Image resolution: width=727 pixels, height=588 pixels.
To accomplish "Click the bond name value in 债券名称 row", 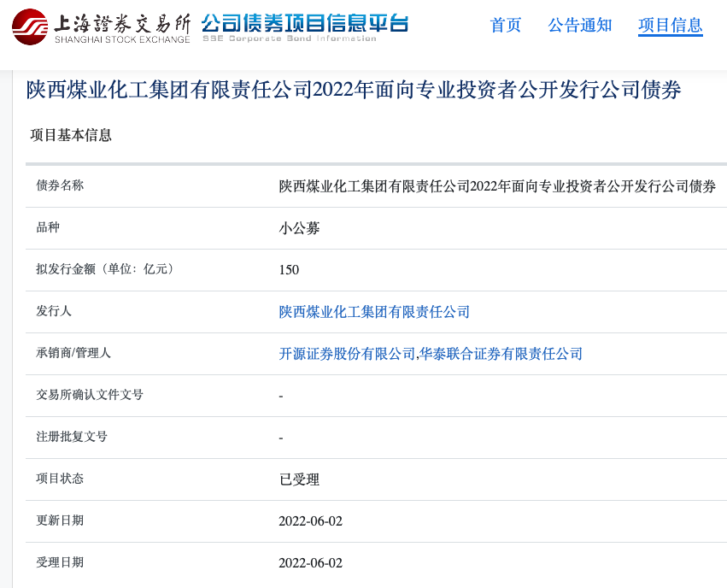I will pos(497,186).
